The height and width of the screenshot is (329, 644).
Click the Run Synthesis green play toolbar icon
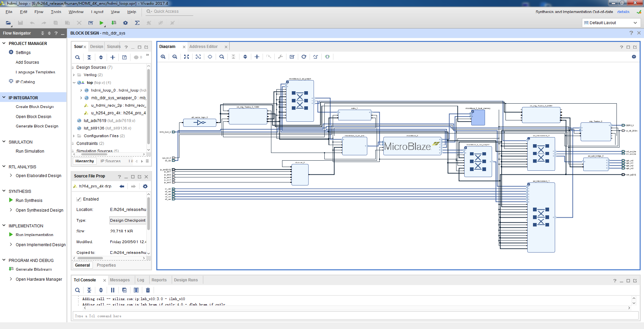click(x=101, y=23)
